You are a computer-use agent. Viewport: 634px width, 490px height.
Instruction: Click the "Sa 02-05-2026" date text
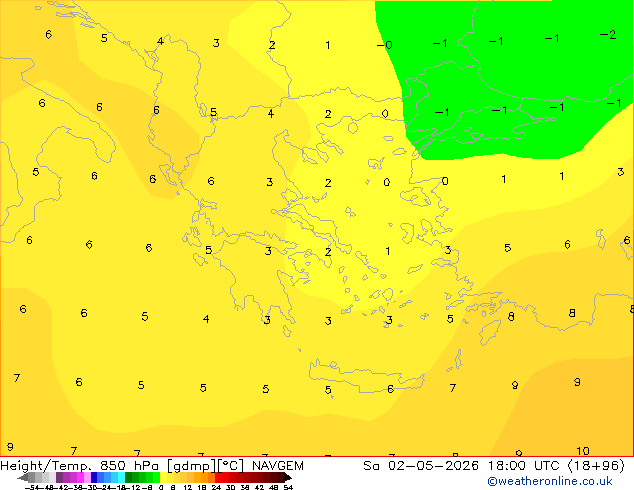coord(421,466)
